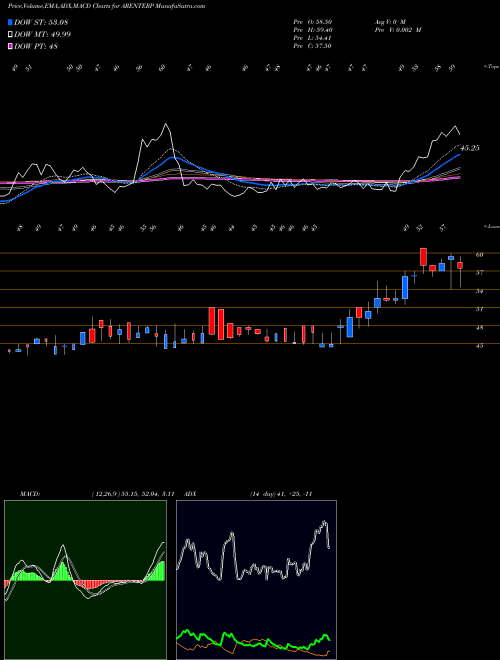Click the 'Avg V: 0 M' volume text
The height and width of the screenshot is (660, 500).
(x=390, y=22)
